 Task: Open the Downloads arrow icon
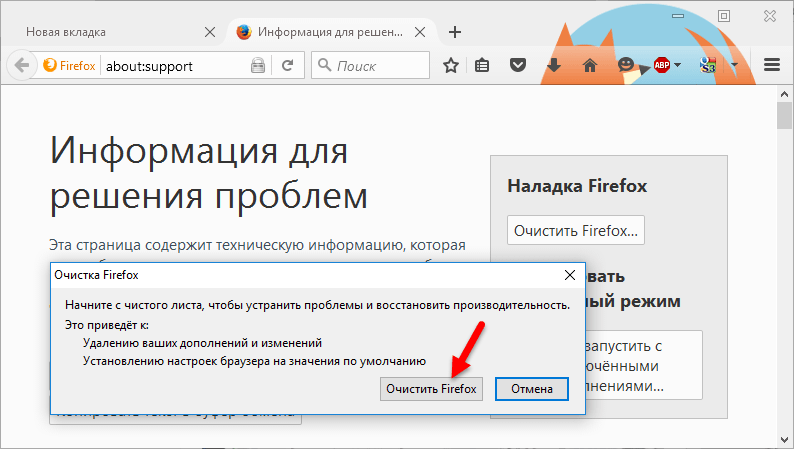pyautogui.click(x=553, y=66)
